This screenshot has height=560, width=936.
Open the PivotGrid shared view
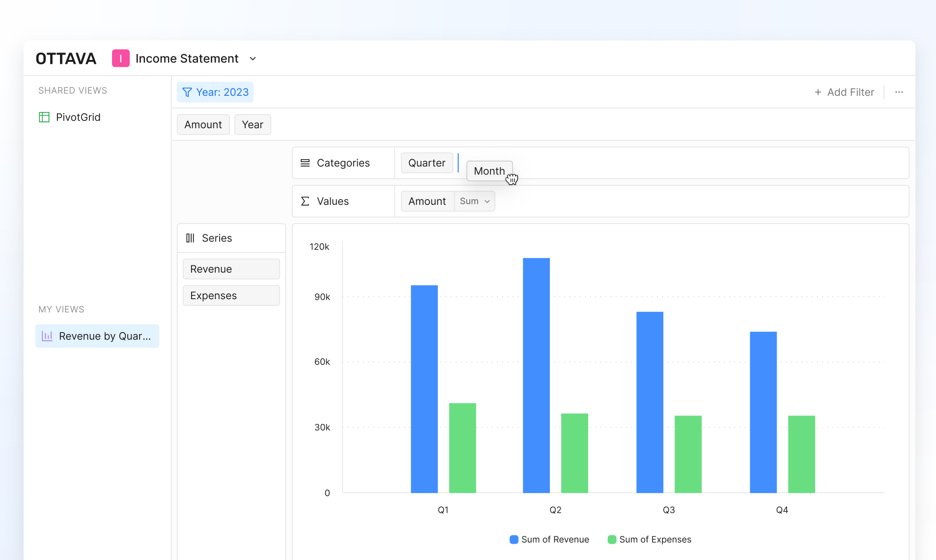[x=78, y=117]
